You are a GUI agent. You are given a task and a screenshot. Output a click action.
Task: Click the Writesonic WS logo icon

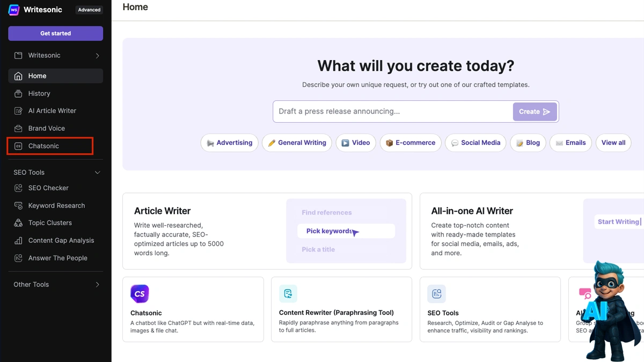[14, 10]
